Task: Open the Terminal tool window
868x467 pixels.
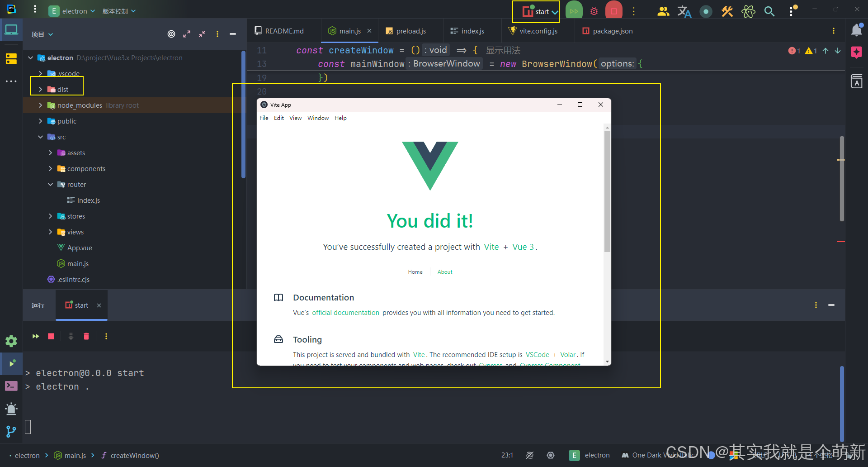Action: tap(11, 386)
